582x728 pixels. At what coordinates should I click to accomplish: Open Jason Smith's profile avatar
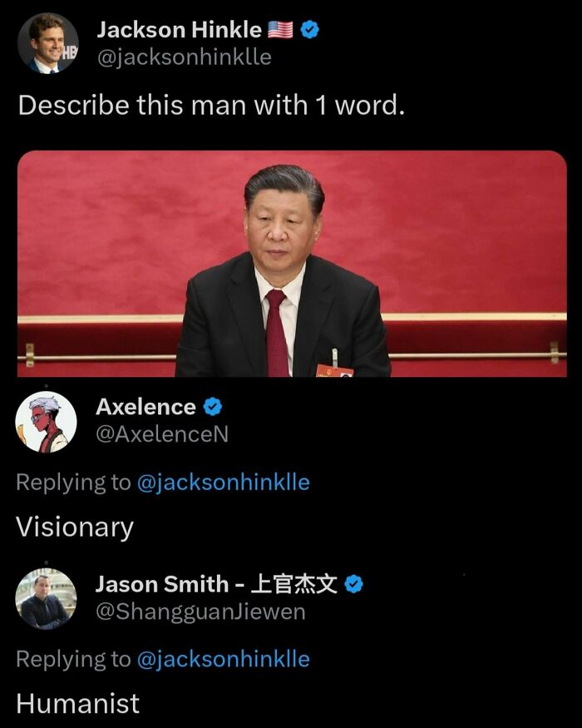(46, 598)
